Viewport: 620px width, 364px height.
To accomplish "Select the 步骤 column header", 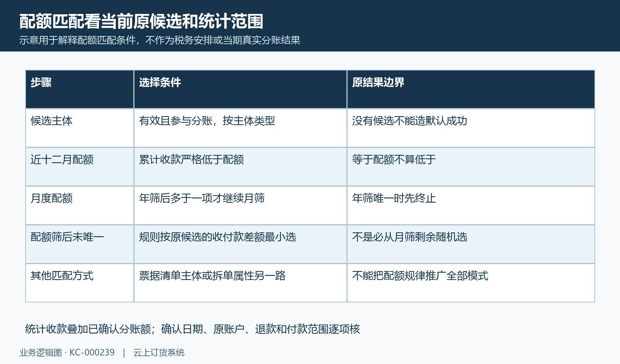I will (x=79, y=89).
